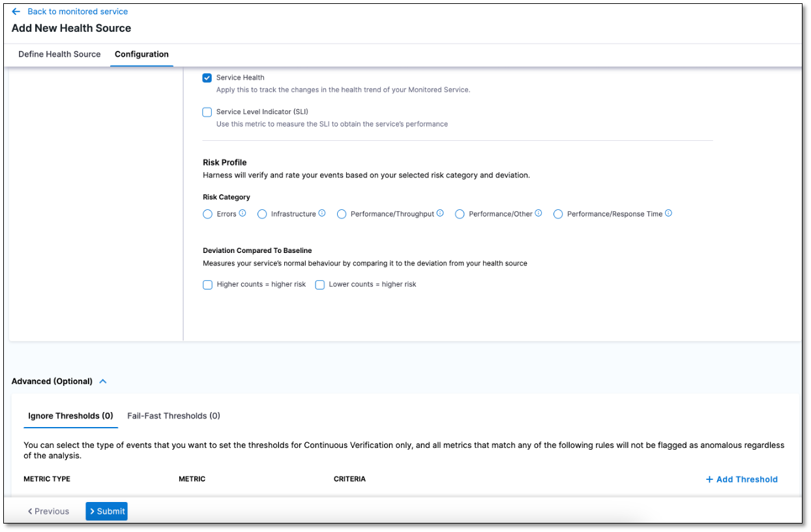The image size is (811, 532).
Task: Open Back to monitored service link
Action: pyautogui.click(x=77, y=12)
